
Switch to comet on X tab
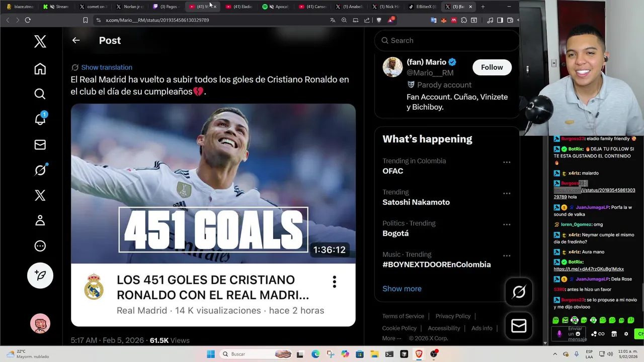point(93,7)
